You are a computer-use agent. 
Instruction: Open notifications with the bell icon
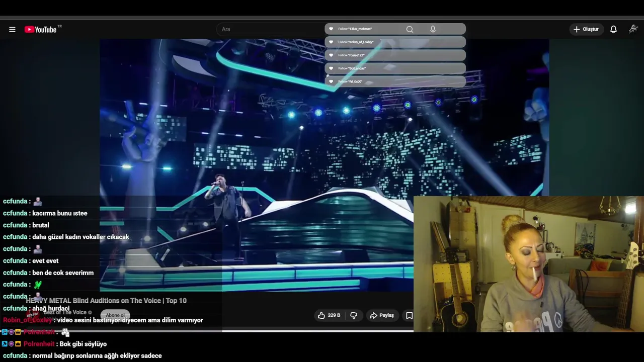point(613,29)
